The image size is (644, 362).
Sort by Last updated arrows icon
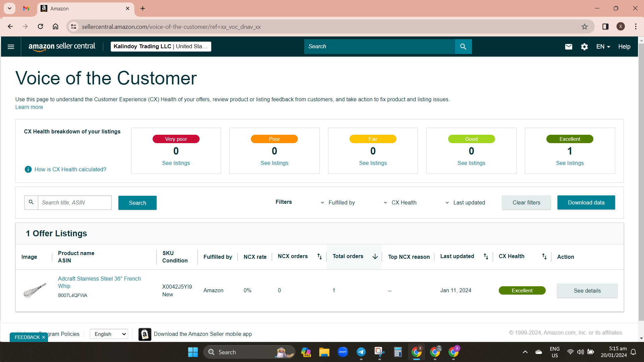point(486,256)
